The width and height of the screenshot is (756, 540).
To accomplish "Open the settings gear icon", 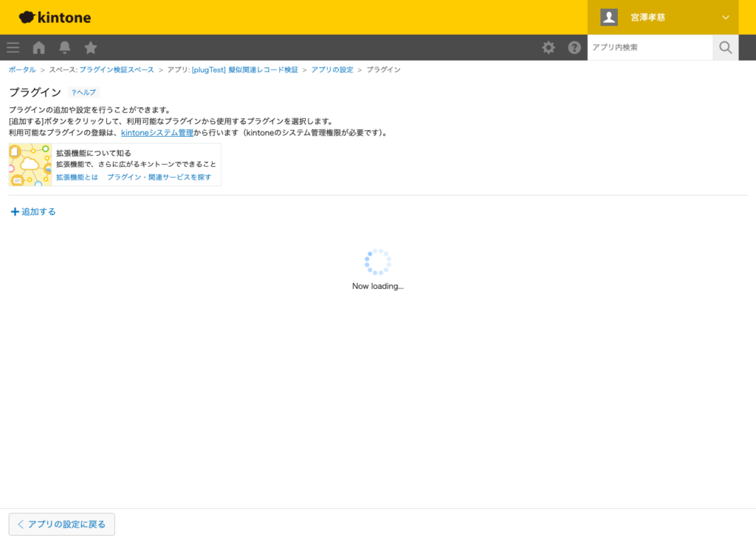I will (548, 47).
